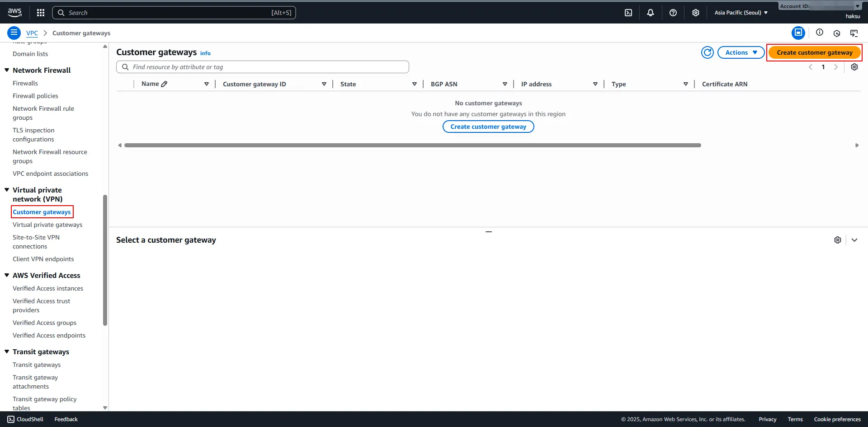Click the sidebar vertical scrollbar
Screen dimensions: 868x427
pyautogui.click(x=105, y=260)
